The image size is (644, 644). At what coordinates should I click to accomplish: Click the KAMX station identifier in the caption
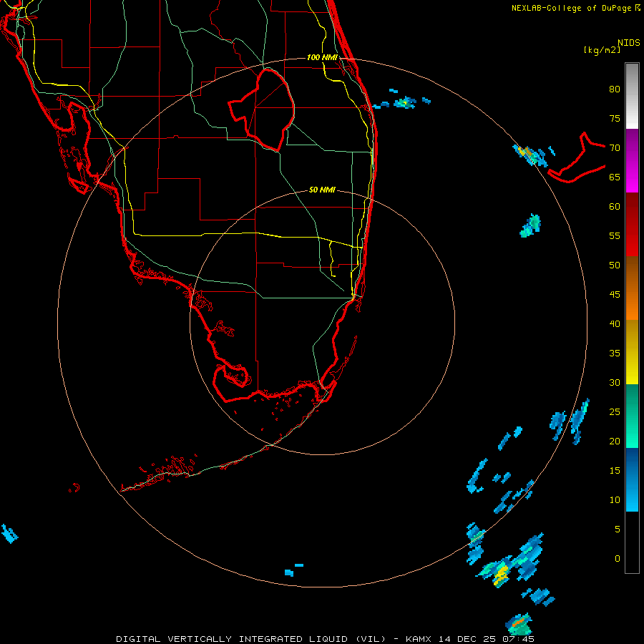(x=419, y=639)
